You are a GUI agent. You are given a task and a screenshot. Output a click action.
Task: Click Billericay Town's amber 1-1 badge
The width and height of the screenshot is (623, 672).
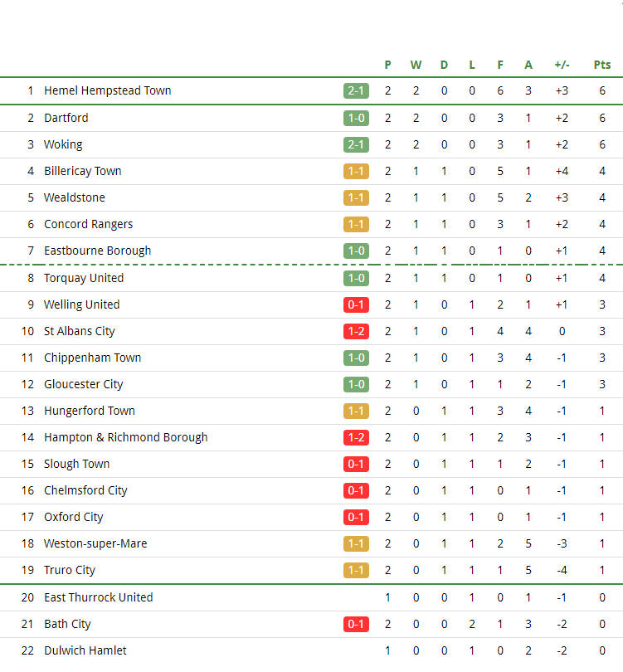[356, 172]
